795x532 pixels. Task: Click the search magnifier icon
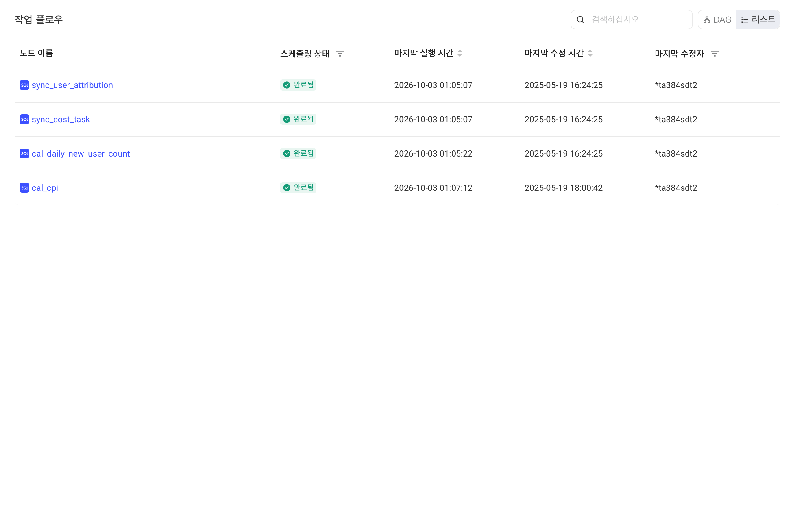(x=580, y=20)
